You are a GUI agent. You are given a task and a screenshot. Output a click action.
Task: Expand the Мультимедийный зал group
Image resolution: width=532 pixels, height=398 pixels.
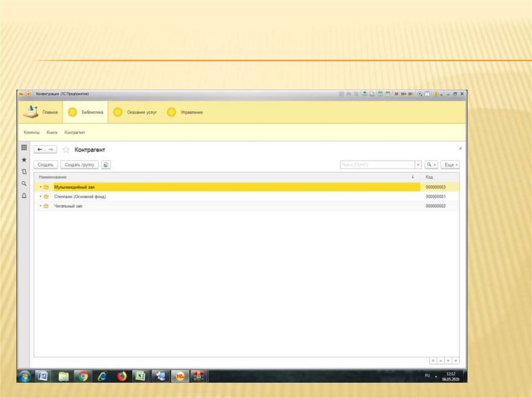pos(41,187)
